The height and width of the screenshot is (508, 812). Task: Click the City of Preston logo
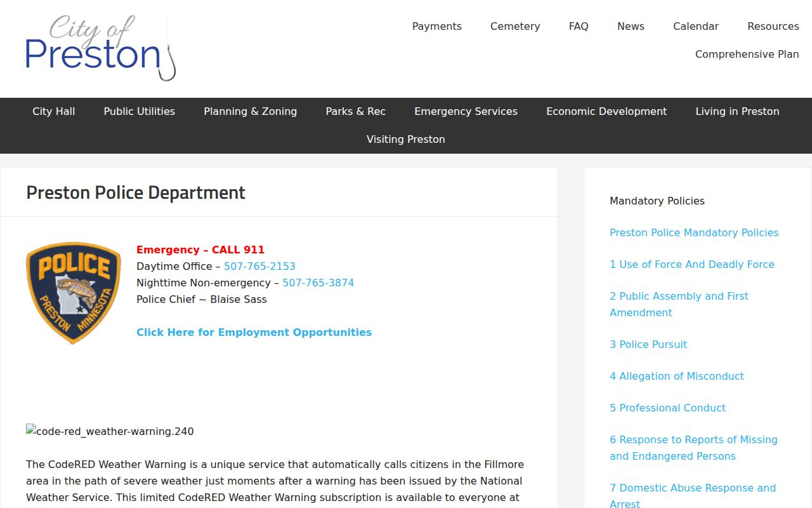tap(101, 47)
